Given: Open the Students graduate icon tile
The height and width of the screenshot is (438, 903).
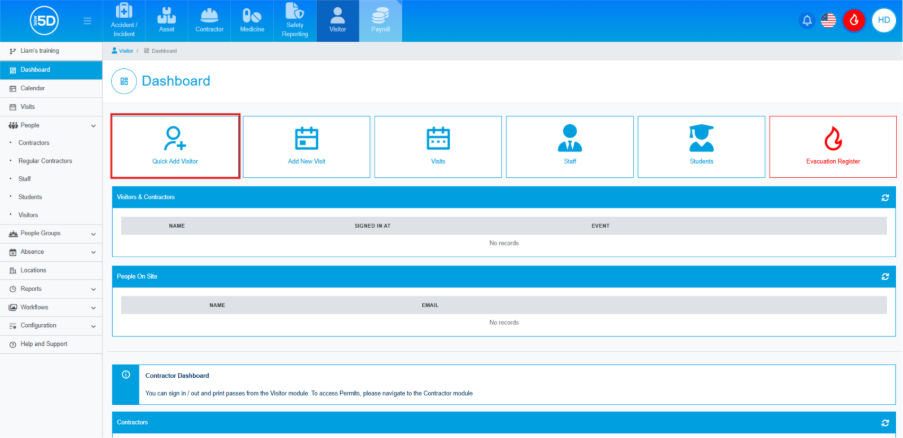Looking at the screenshot, I should [701, 138].
